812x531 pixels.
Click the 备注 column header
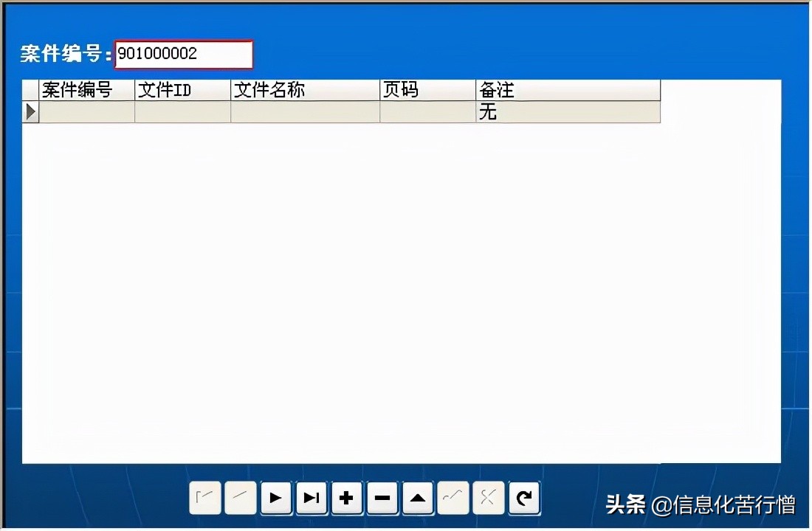tap(568, 90)
